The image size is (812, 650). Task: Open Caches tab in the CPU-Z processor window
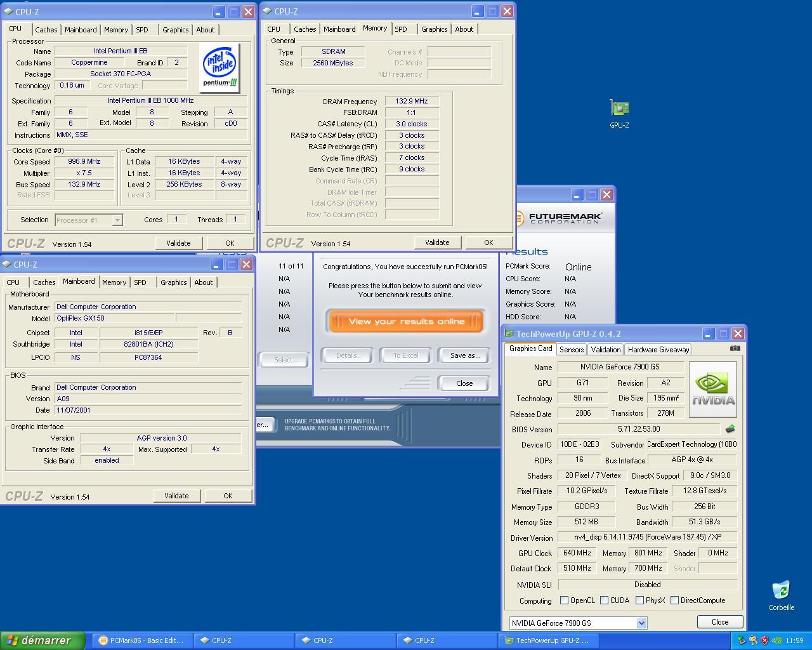tap(46, 30)
